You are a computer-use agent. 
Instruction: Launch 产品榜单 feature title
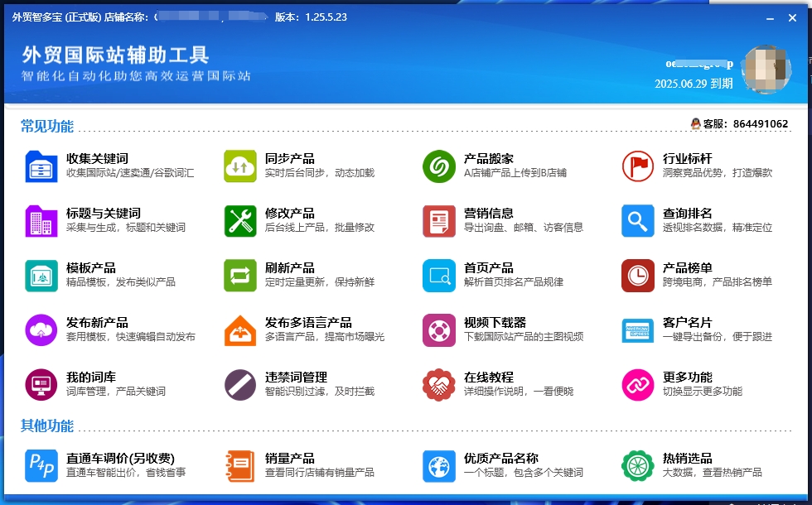(x=688, y=268)
